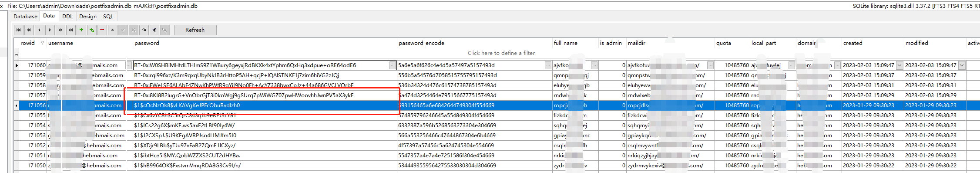980x173 pixels.
Task: Switch to the DDL tab
Action: click(67, 17)
